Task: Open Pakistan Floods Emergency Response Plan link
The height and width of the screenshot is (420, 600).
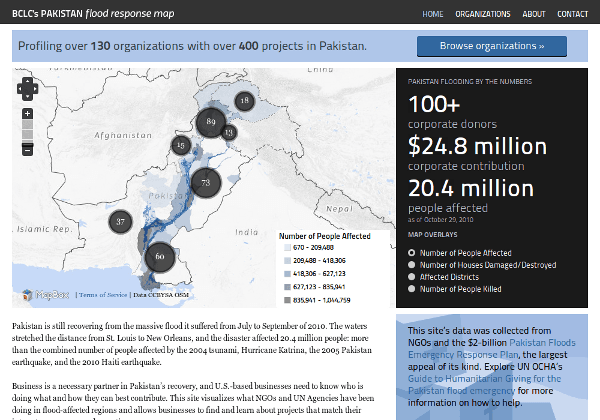Action: (492, 348)
